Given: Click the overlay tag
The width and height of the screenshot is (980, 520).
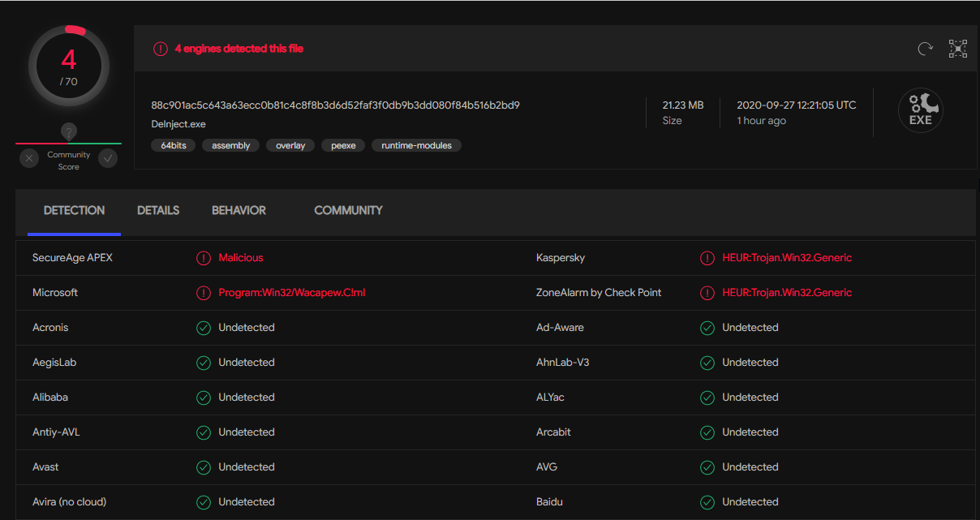Looking at the screenshot, I should coord(290,146).
